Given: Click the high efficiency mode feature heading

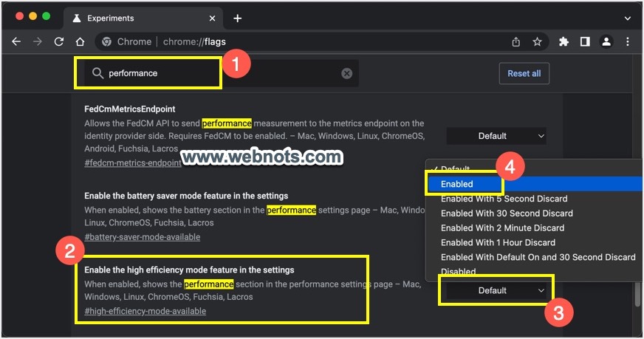Looking at the screenshot, I should click(x=189, y=270).
